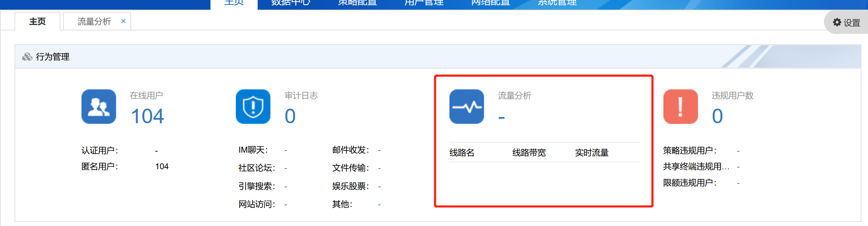
Task: Click the 线路名 column header
Action: tap(462, 153)
